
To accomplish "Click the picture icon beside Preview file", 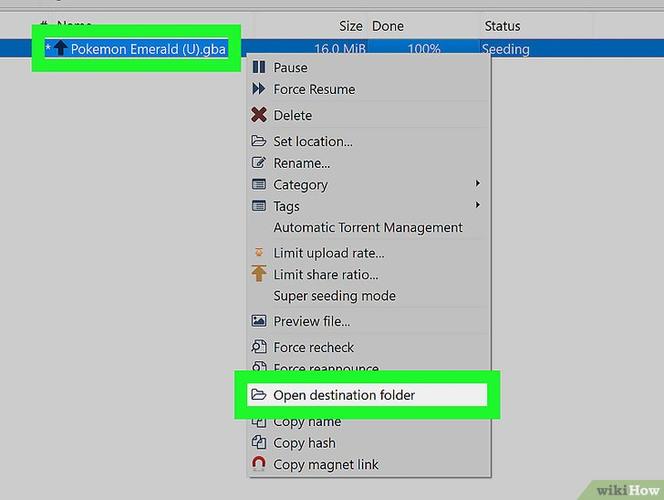I will (259, 321).
